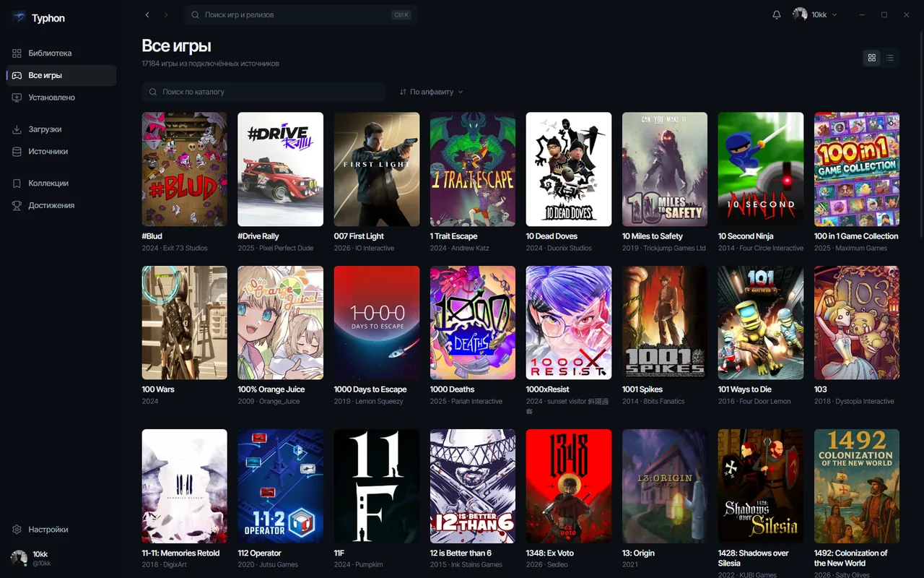Open the 13: Origin cover
924x578 pixels.
coord(665,486)
